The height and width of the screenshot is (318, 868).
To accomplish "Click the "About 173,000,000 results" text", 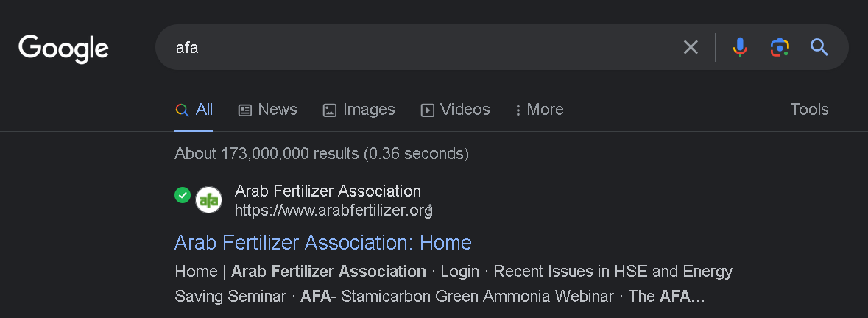I will tap(321, 154).
